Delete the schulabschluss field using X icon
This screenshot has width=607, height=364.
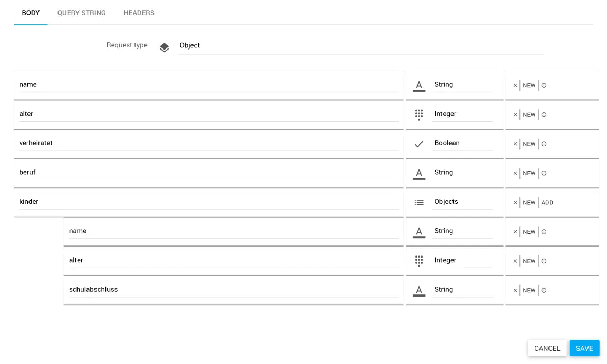click(x=515, y=290)
